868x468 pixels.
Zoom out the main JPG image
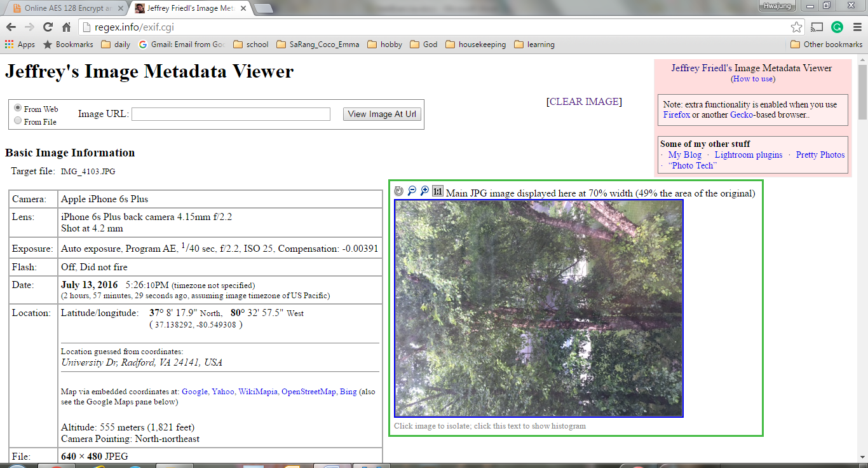click(412, 191)
